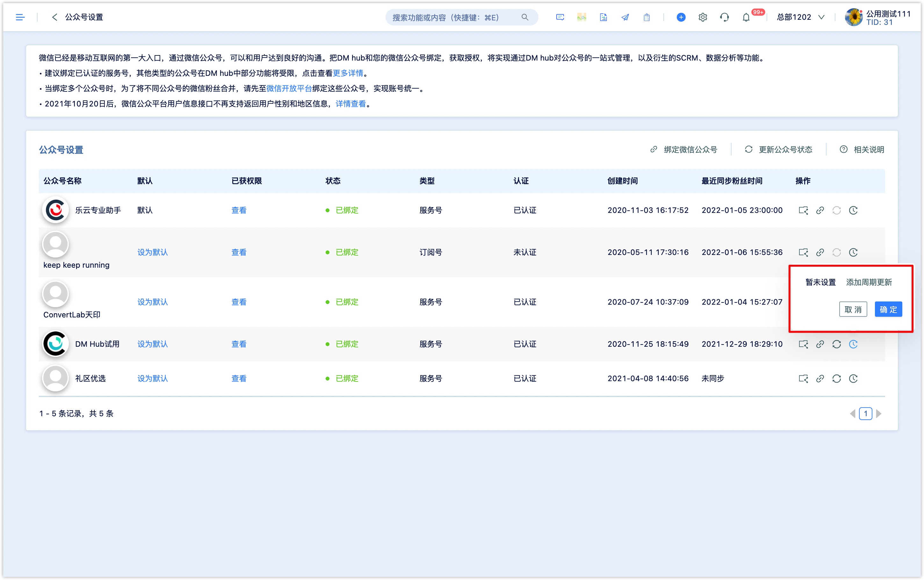924x580 pixels.
Task: Click the 未同步 cell for 礼区优选
Action: (x=713, y=379)
